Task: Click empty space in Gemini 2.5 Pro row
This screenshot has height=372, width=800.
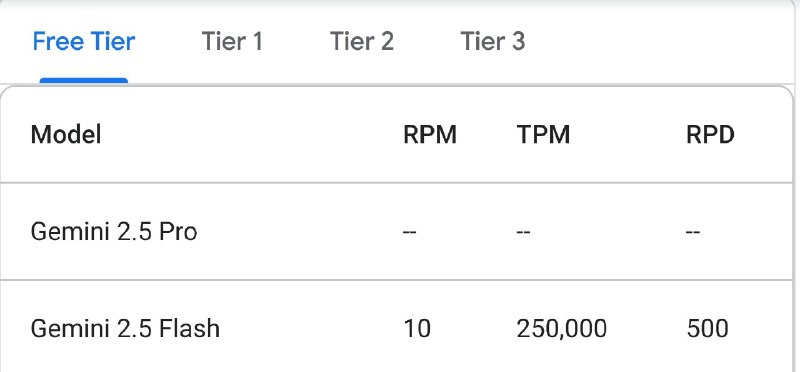Action: coord(296,232)
